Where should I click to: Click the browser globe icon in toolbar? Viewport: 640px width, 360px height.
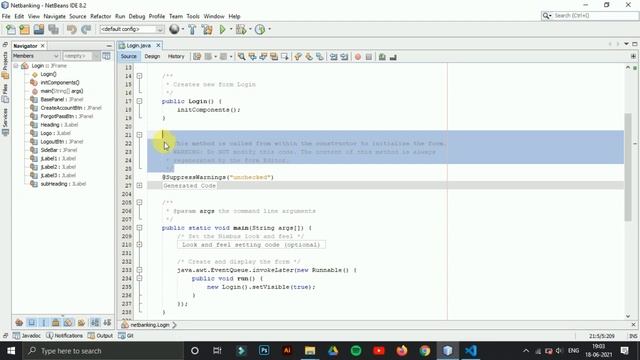174,29
